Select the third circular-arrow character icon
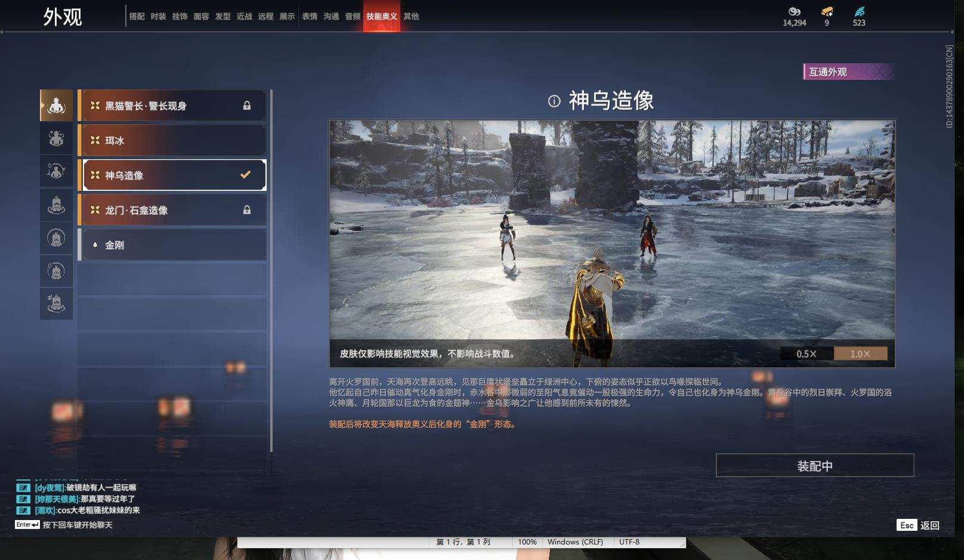Image resolution: width=964 pixels, height=560 pixels. (x=56, y=172)
